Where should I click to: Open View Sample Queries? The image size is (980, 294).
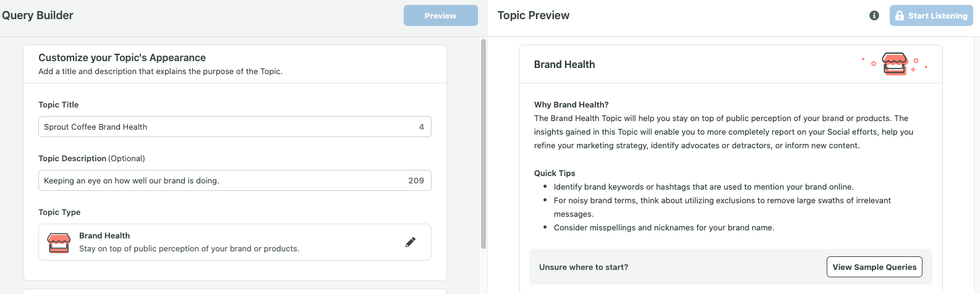pos(874,267)
